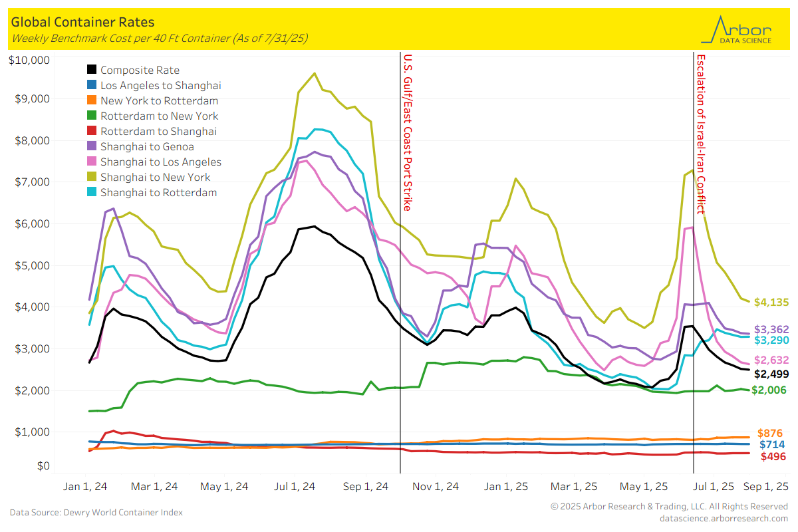
Task: Select the Rotterdam to New York legend label
Action: (x=159, y=116)
